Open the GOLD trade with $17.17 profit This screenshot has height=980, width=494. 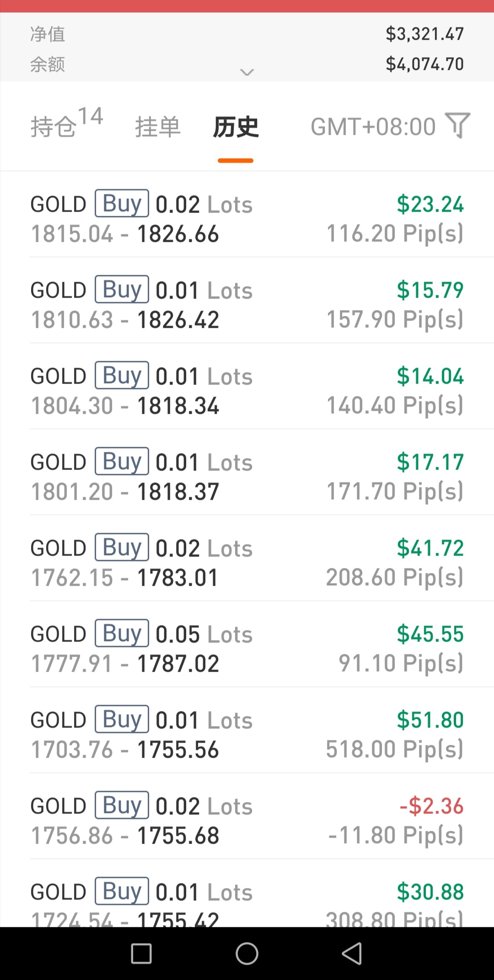pos(247,477)
